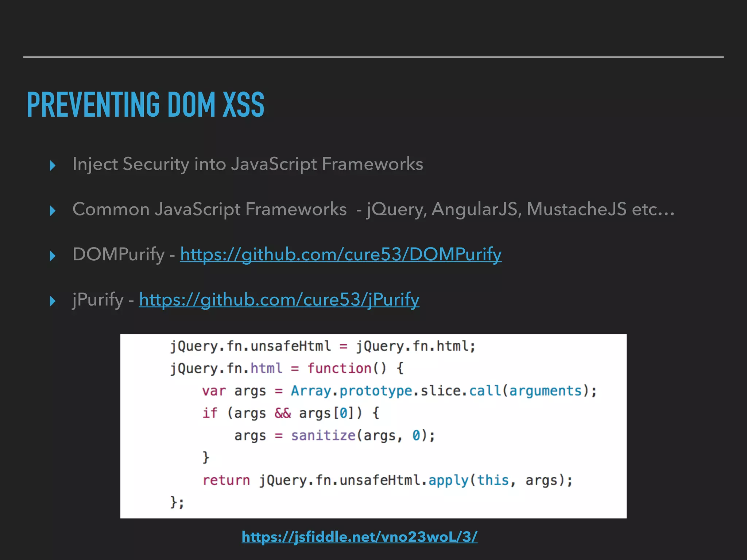Click the 'jPurify -' label text
Viewport: 747px width, 560px height.
[x=103, y=300]
